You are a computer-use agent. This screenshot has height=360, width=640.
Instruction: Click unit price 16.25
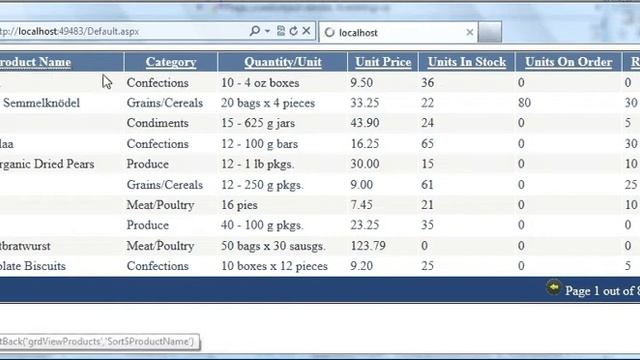(364, 144)
